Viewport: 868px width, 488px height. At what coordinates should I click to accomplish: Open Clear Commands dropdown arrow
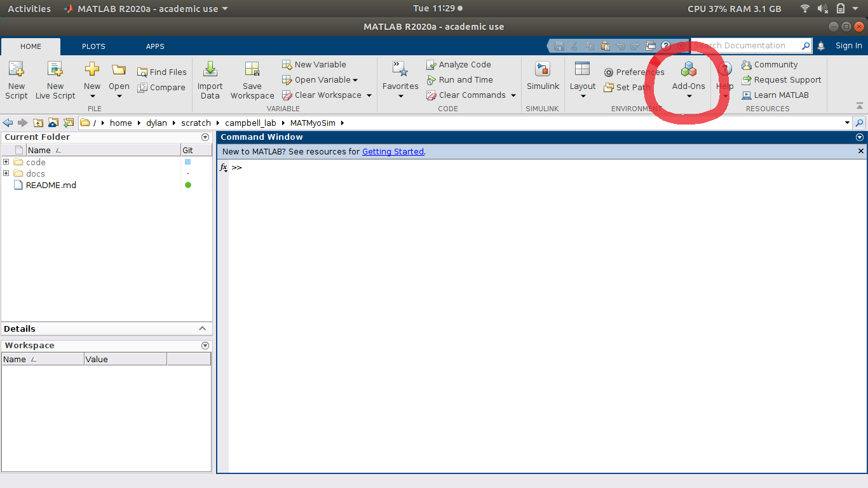point(513,95)
